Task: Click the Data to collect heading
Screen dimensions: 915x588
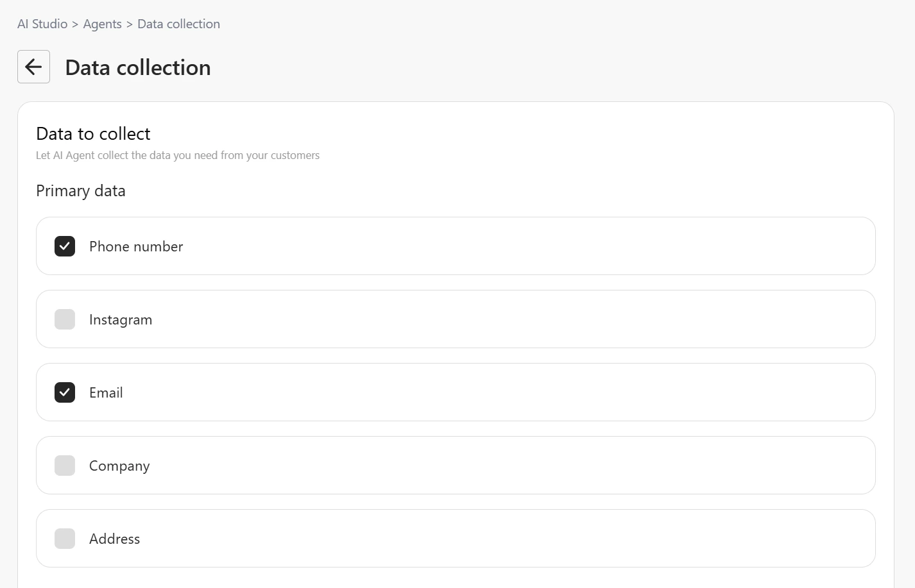Action: (93, 133)
